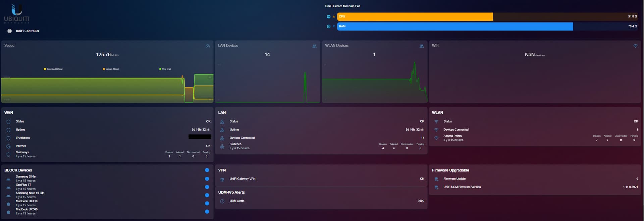The width and height of the screenshot is (644, 221).
Task: Click the Access Points row label
Action: [452, 136]
